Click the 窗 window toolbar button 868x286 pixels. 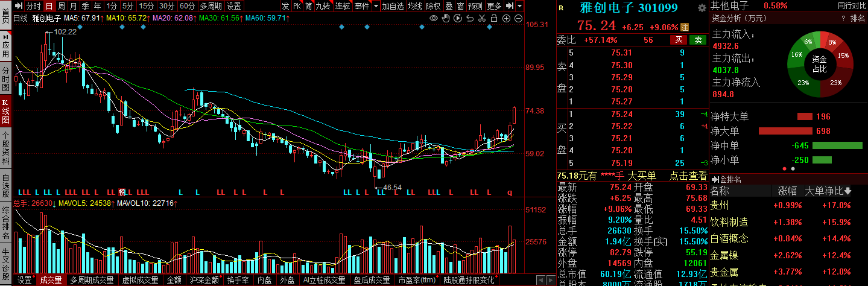click(460, 6)
